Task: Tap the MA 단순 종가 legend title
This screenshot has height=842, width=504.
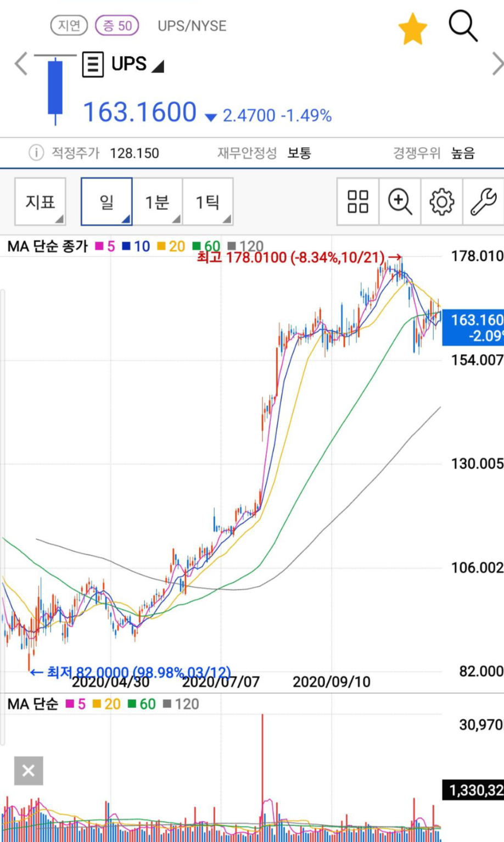Action: (x=48, y=246)
